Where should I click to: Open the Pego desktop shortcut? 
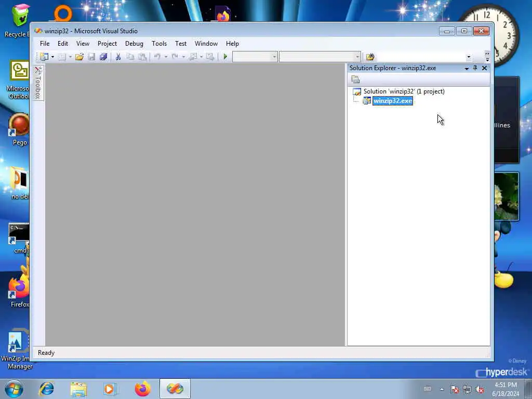click(19, 129)
